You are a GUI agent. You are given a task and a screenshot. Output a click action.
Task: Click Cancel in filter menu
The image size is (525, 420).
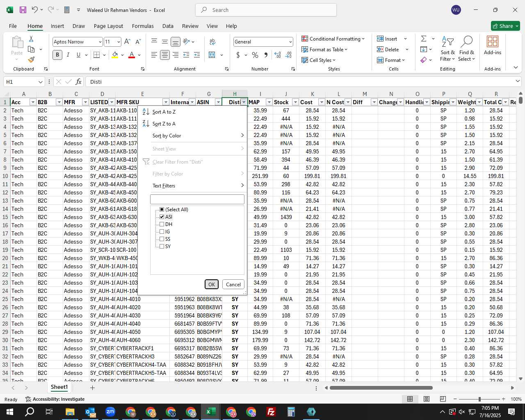233,284
